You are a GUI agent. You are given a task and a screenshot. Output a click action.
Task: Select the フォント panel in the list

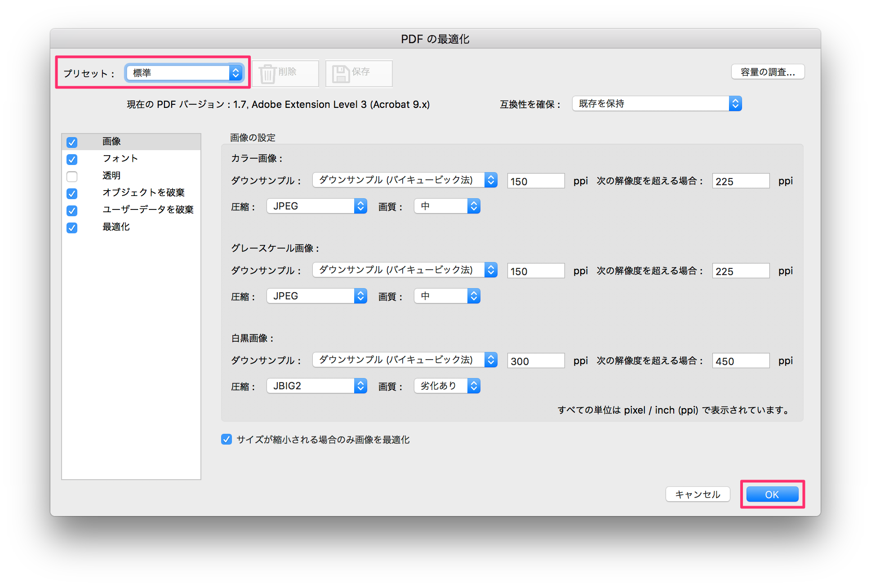tap(131, 159)
